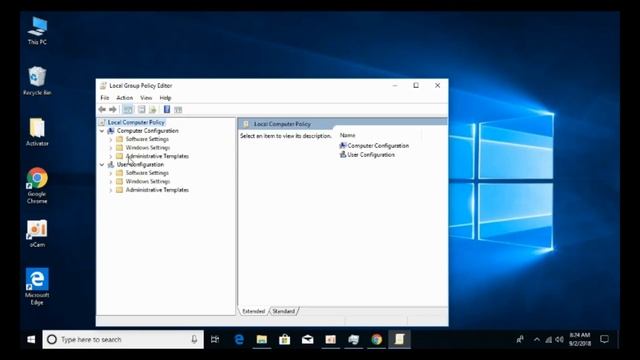Viewport: 640px width, 360px height.
Task: Open Microsoft Store from the taskbar
Action: point(284,339)
